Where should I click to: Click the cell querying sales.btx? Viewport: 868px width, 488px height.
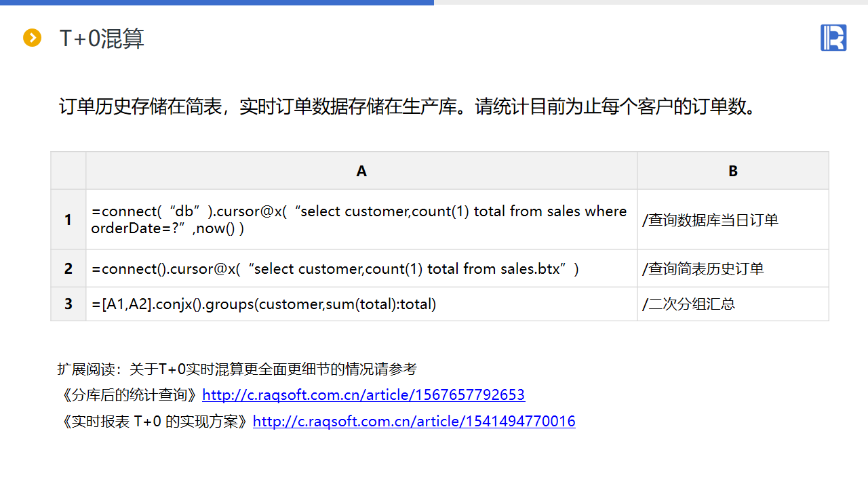[336, 269]
